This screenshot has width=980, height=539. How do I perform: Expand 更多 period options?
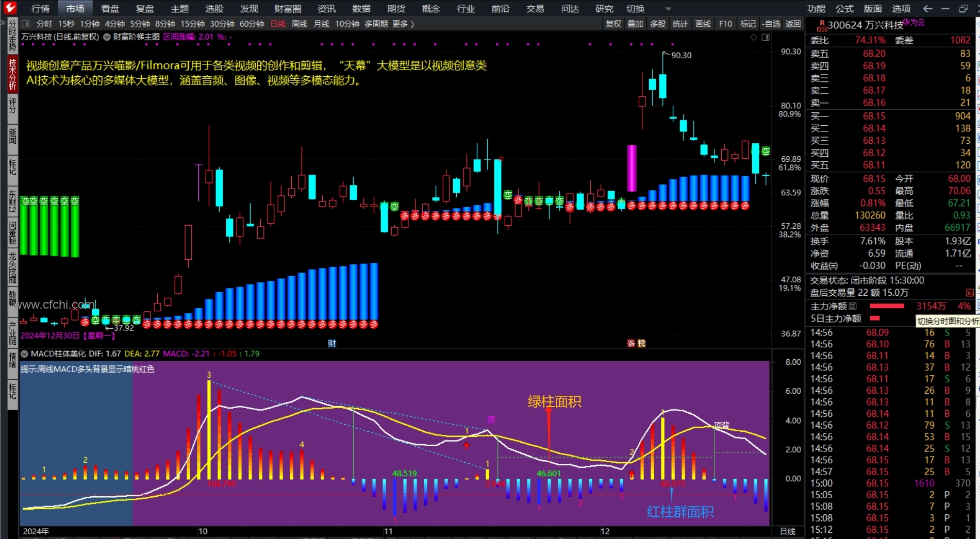[403, 24]
